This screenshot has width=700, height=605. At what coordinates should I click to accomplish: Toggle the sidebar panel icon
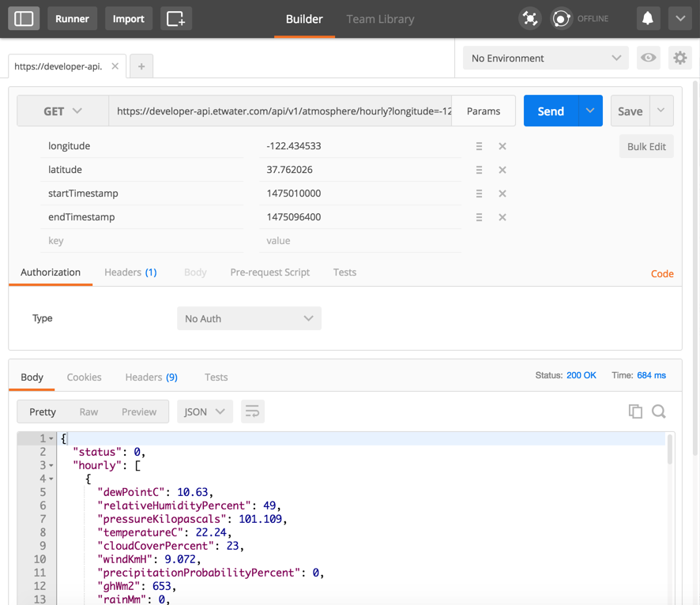tap(24, 19)
